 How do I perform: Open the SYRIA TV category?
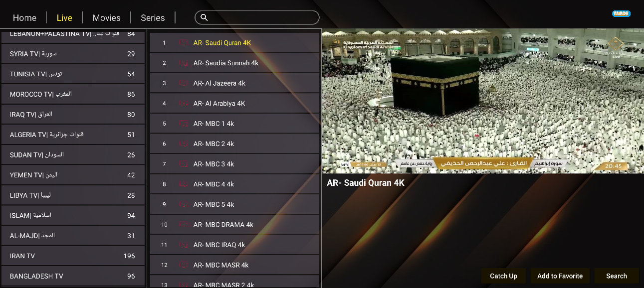pyautogui.click(x=72, y=54)
